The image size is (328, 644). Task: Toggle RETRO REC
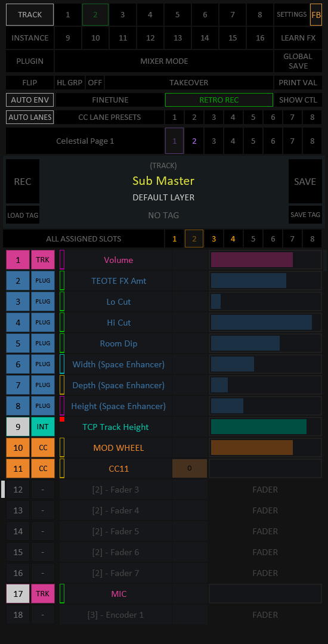pyautogui.click(x=219, y=100)
